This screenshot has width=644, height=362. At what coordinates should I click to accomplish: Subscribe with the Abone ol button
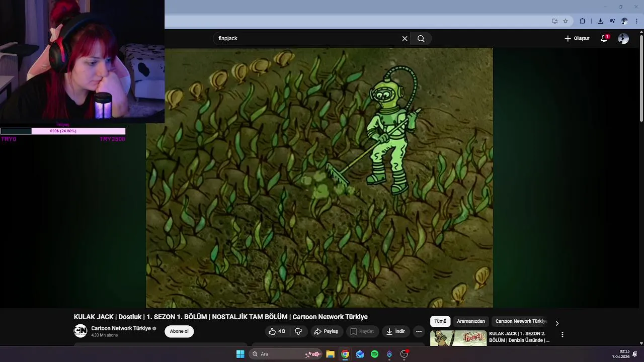tap(179, 331)
